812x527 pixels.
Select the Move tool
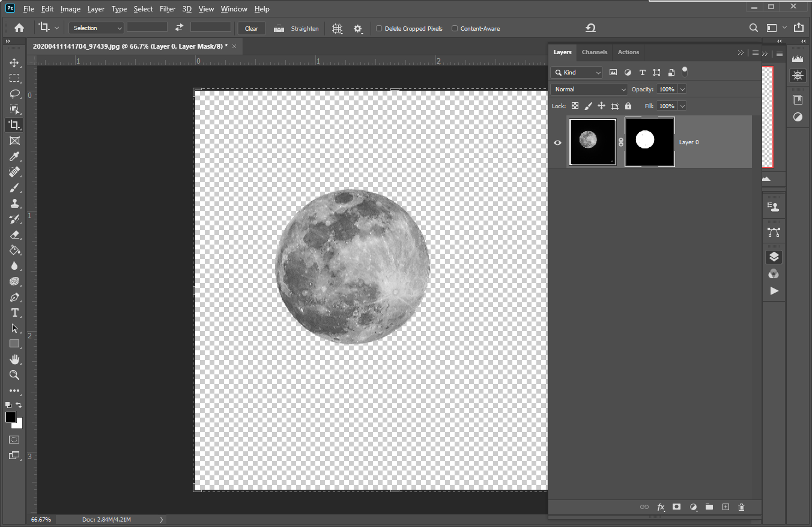click(14, 62)
